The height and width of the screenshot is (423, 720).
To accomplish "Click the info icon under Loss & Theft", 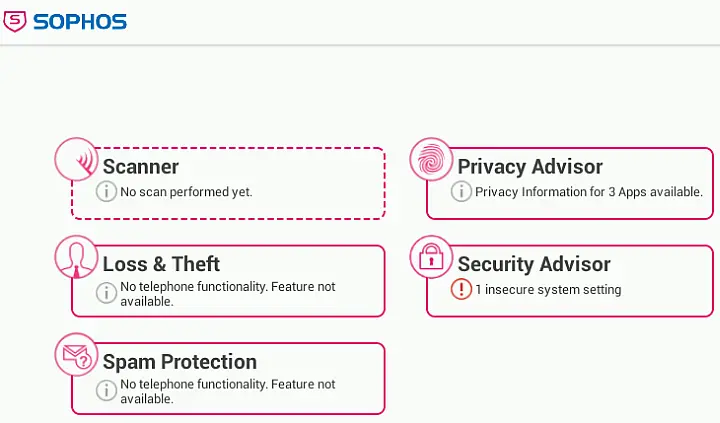I will pyautogui.click(x=106, y=293).
